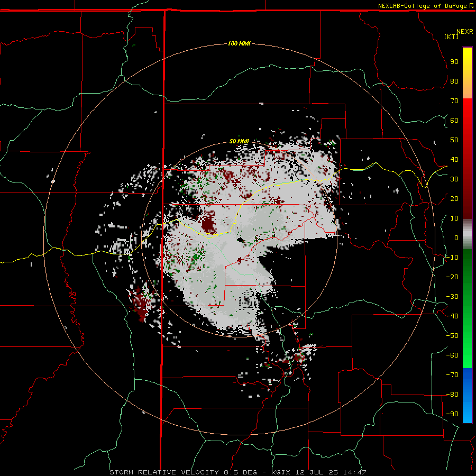Click the blue segment near the color bar bottom
This screenshot has width=476, height=476.
[x=467, y=395]
